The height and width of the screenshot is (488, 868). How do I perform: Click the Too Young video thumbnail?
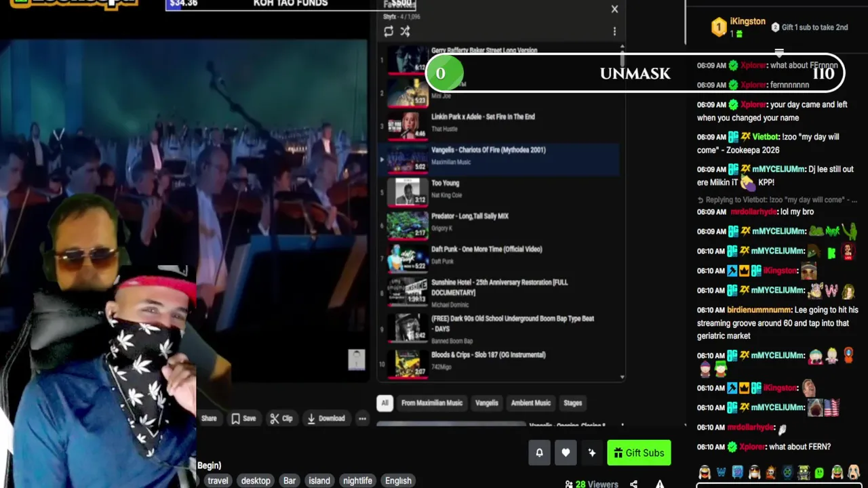tap(408, 191)
